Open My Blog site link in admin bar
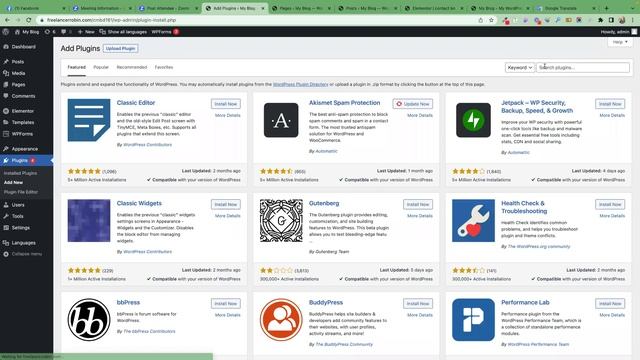This screenshot has width=640, height=360. 27,31
